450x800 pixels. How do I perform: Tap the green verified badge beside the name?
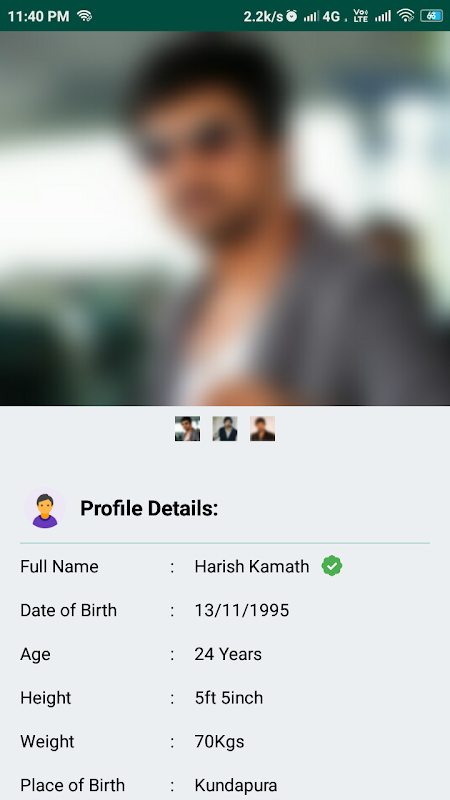pos(332,566)
